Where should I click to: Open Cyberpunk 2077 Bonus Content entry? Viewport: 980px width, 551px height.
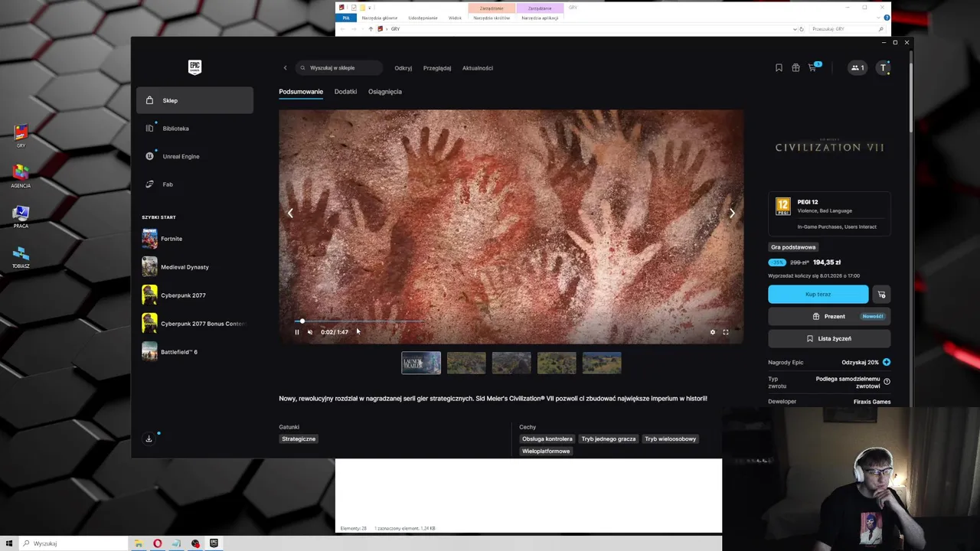point(194,324)
